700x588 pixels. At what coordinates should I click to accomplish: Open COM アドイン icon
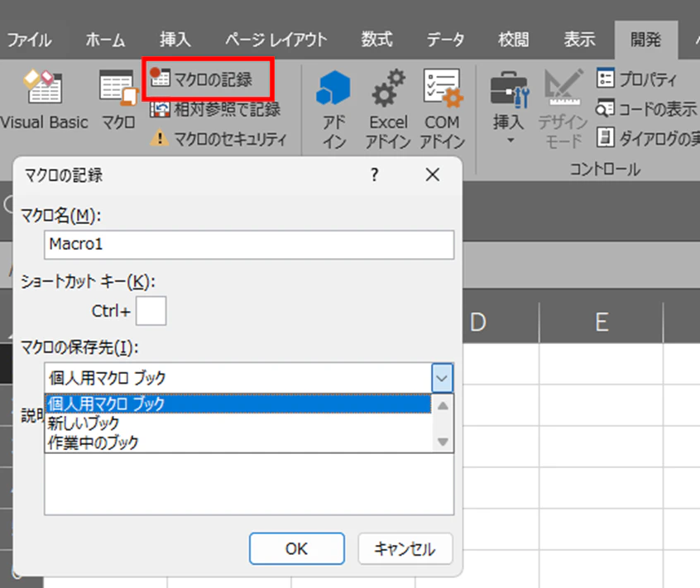pos(442,109)
